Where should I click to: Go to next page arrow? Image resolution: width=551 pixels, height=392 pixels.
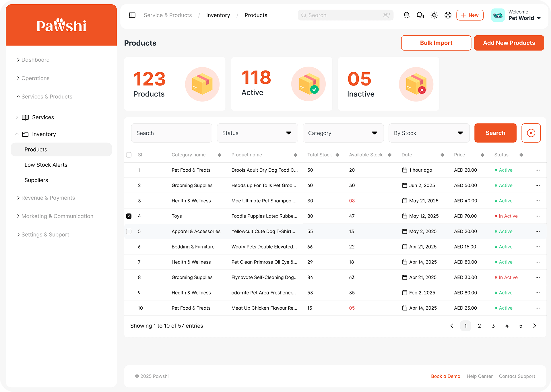pos(534,326)
